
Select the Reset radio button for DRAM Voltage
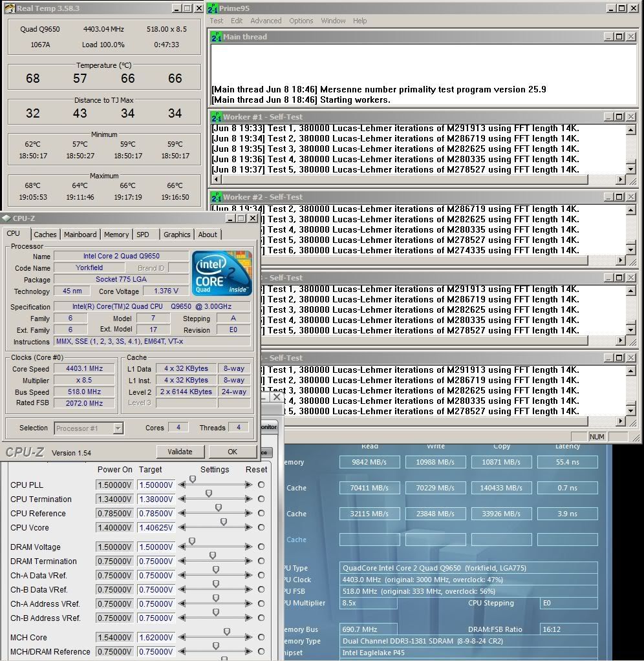coord(261,547)
